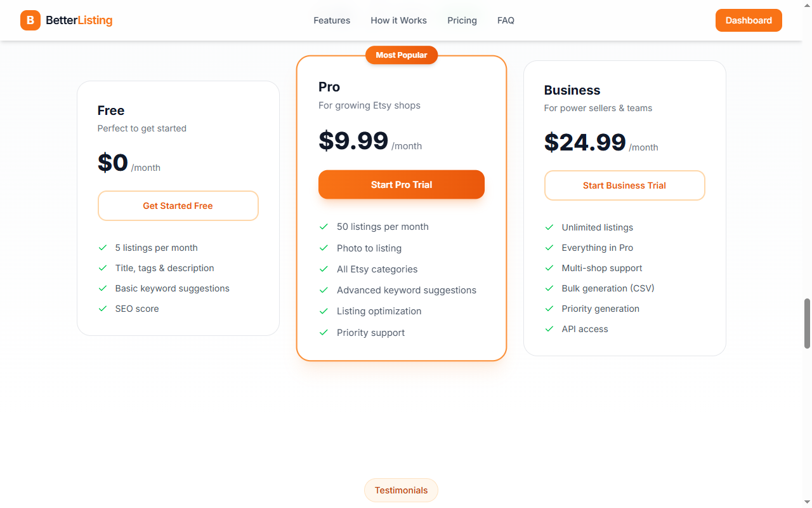Click the BetterListing logo icon
812x508 pixels.
[x=30, y=20]
